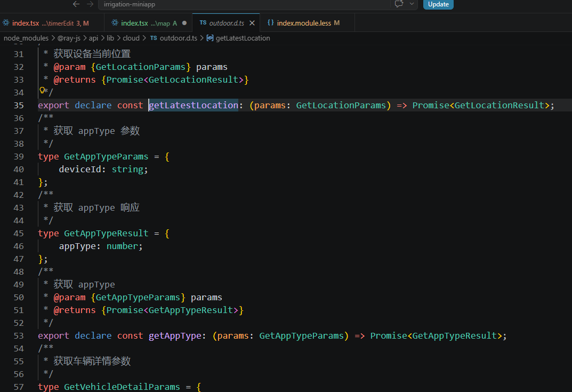Switch to index.tsx map tab
Screen dimensions: 572x392
click(145, 23)
